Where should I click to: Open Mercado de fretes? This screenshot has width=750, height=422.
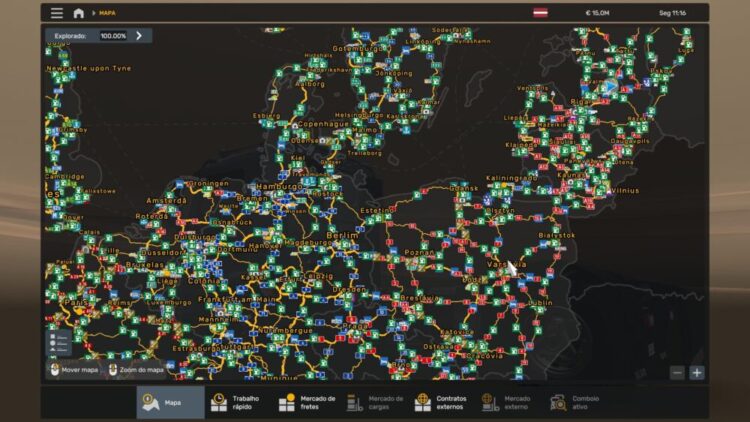pos(306,402)
